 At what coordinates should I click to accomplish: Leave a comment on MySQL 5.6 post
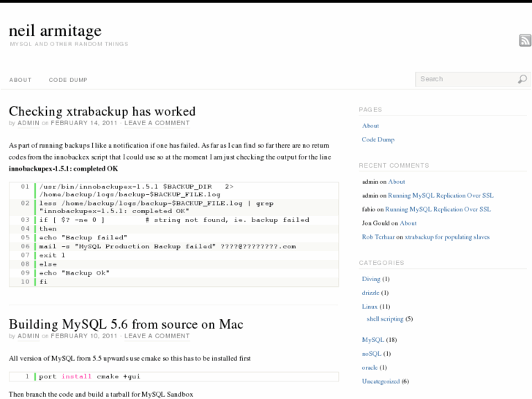tap(157, 336)
